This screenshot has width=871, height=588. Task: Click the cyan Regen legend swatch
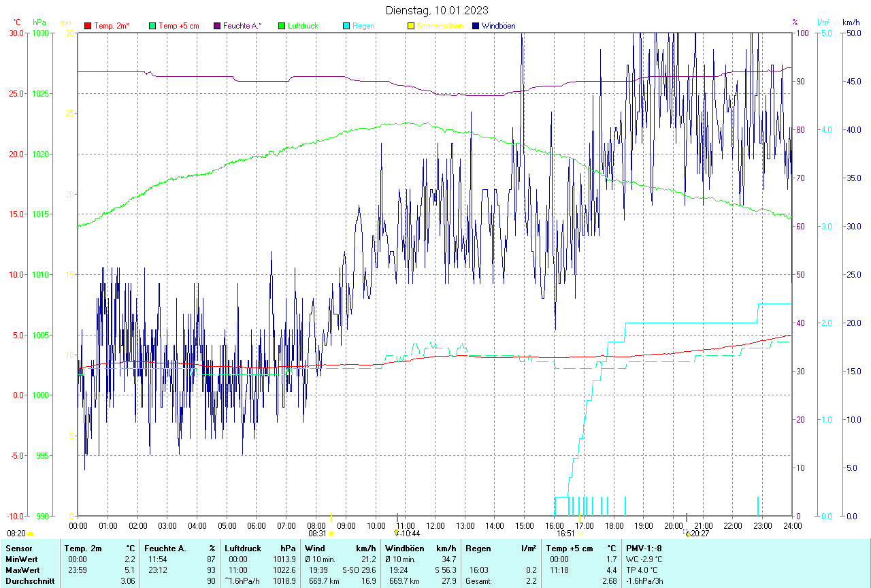pos(346,26)
